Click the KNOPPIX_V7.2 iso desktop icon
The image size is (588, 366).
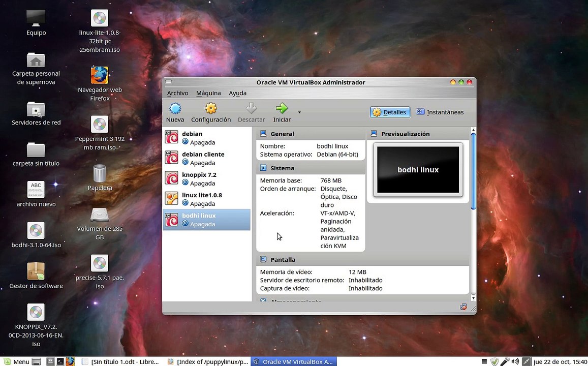[36, 313]
